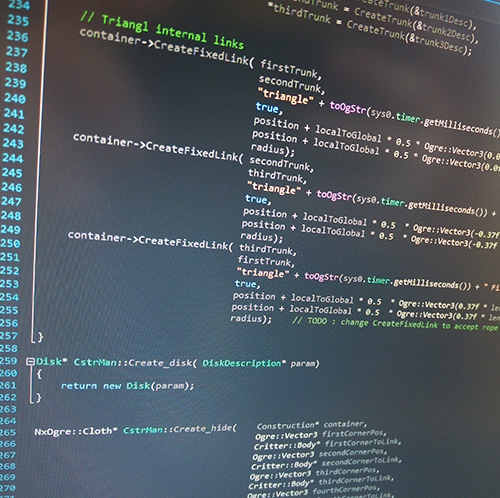
Task: Click 'CstrMan::Create_hide(' function name
Action: tap(180, 429)
